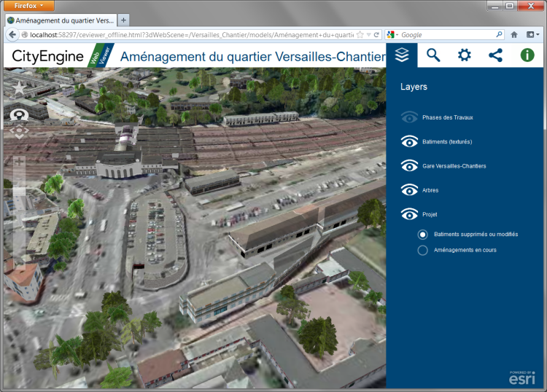Open the green Info panel icon

point(527,55)
